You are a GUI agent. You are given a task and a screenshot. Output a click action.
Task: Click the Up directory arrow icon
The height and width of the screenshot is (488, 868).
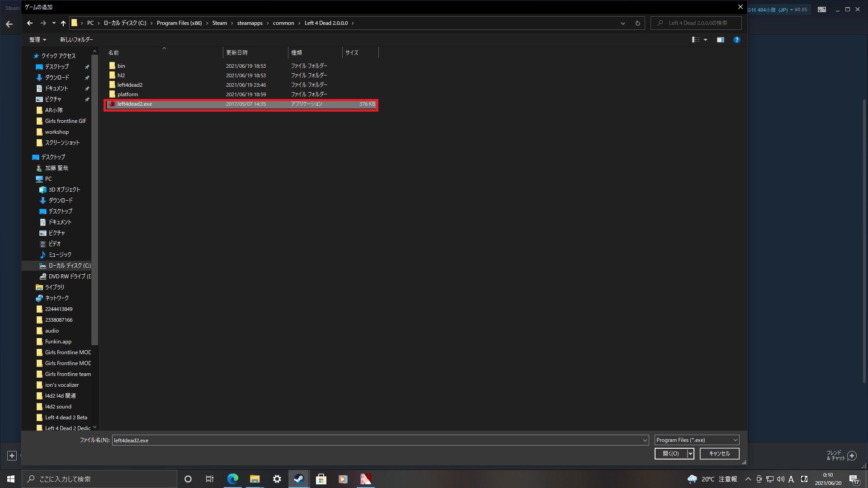tap(63, 23)
